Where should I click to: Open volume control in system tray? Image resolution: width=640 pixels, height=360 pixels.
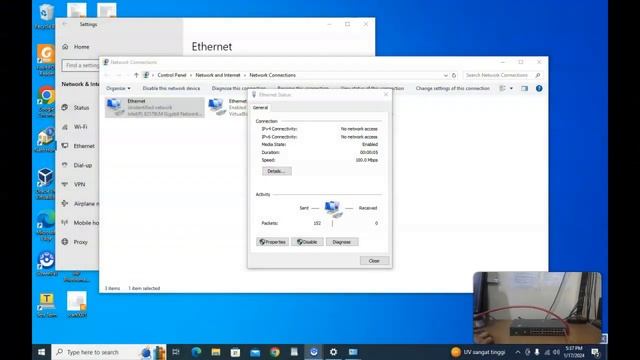(x=556, y=352)
